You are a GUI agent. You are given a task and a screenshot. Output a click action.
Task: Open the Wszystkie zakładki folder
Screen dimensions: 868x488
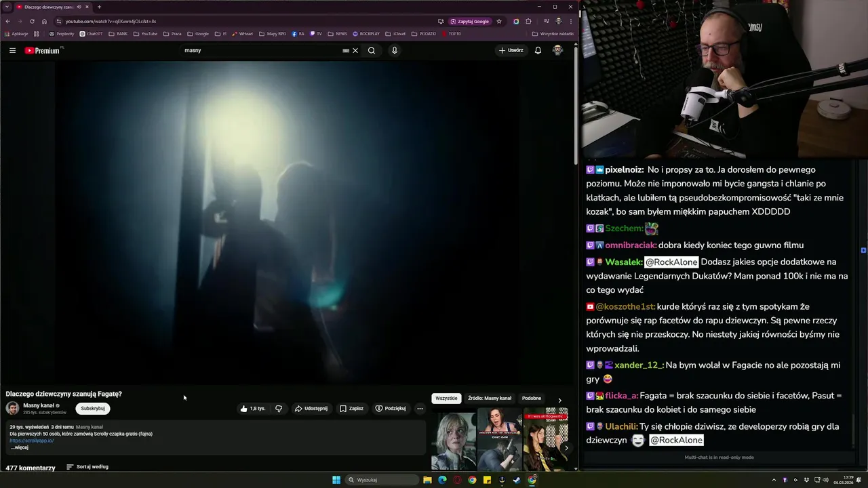coord(553,33)
